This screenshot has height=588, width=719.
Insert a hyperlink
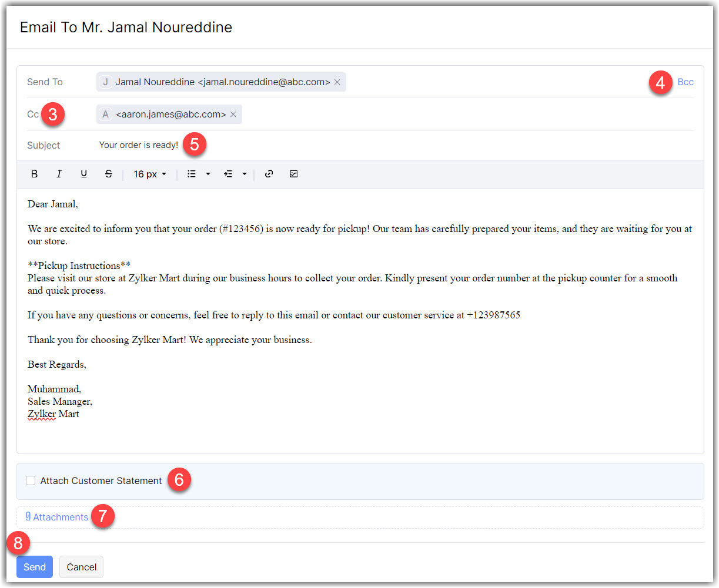pyautogui.click(x=269, y=174)
